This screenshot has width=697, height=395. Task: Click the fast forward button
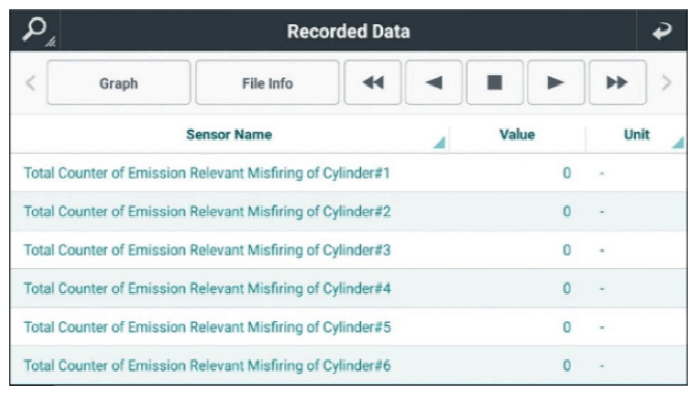(x=617, y=83)
